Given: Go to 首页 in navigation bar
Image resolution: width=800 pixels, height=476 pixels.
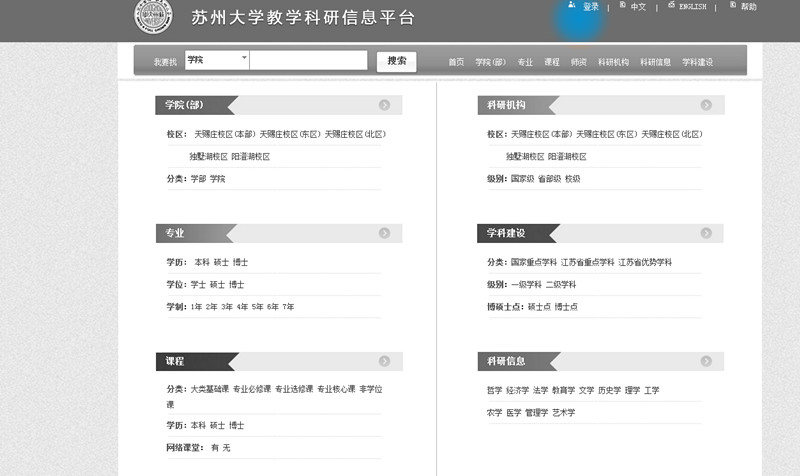Looking at the screenshot, I should [456, 62].
